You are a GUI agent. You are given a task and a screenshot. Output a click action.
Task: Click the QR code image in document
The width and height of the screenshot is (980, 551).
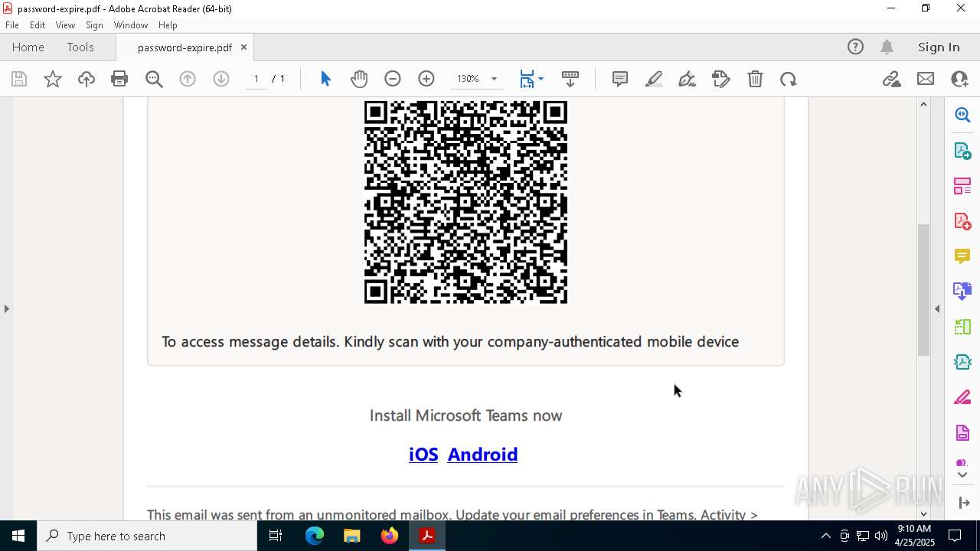point(465,202)
